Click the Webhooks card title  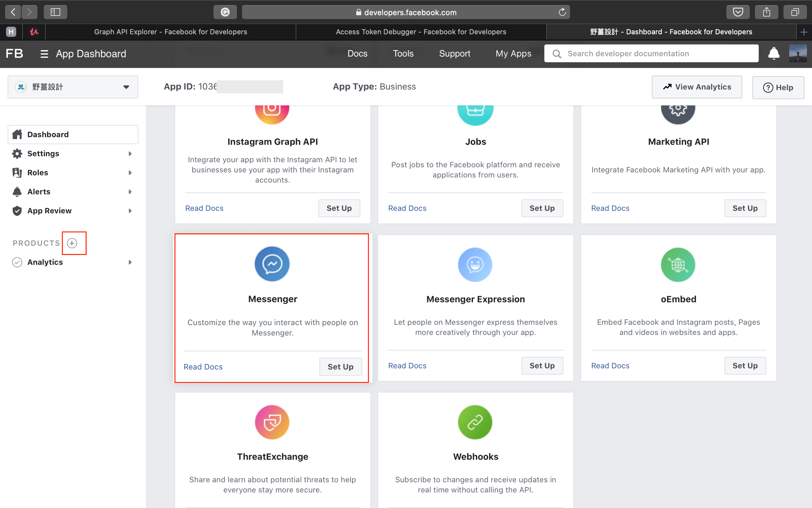click(x=475, y=457)
